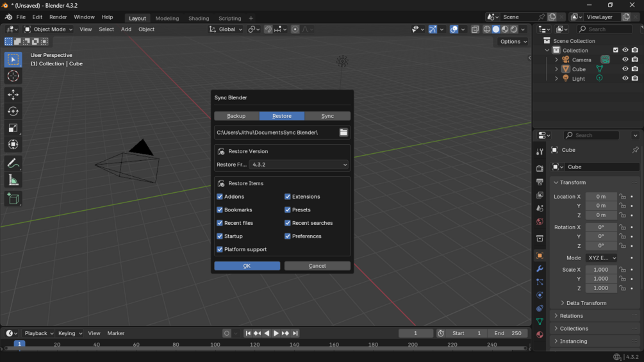Activate the Move tool
This screenshot has width=644, height=362.
[x=13, y=95]
